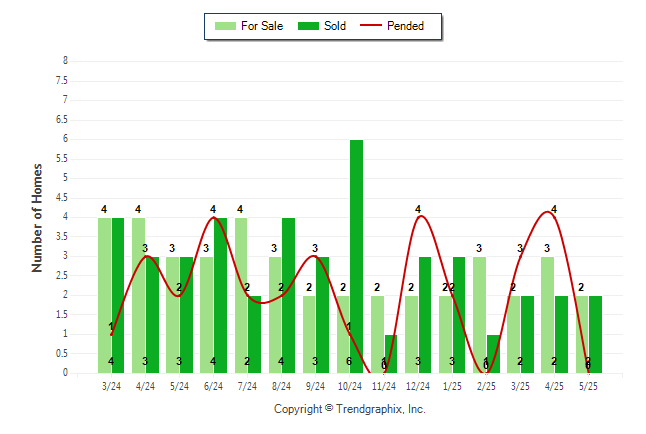This screenshot has width=646, height=434.
Task: Click the Sold dark green legend swatch
Action: (308, 26)
